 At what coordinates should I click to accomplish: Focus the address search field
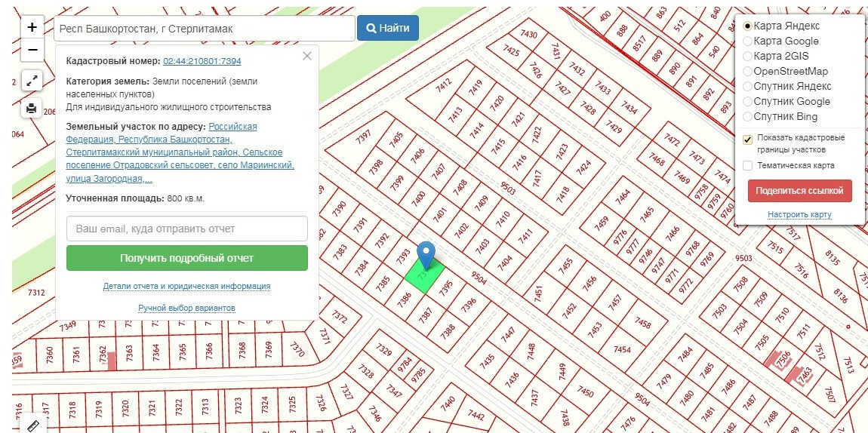(x=205, y=28)
